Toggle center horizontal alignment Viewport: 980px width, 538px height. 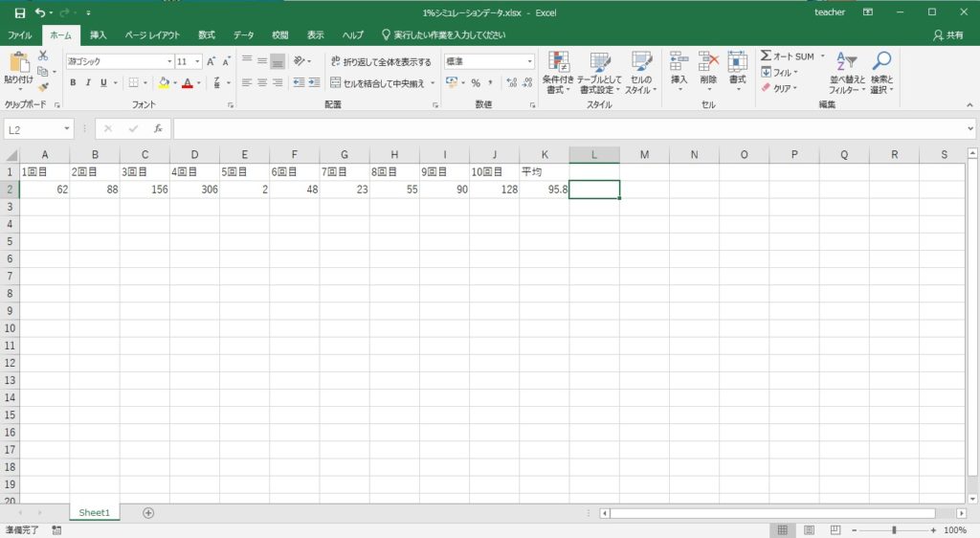(x=262, y=82)
